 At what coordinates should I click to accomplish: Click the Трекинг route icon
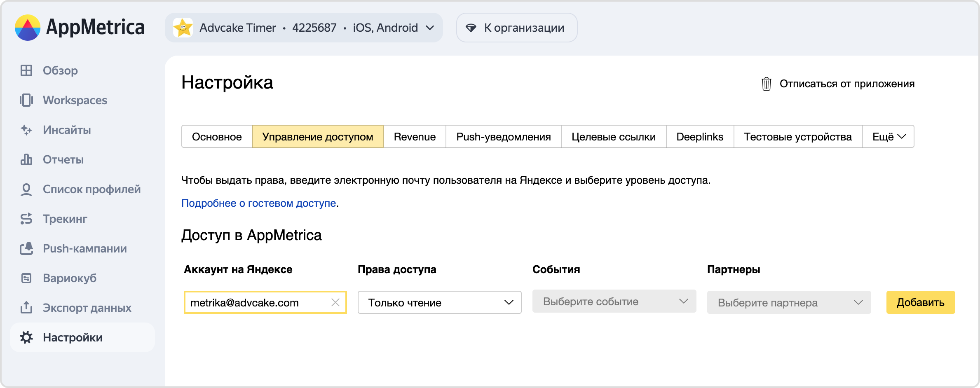pos(26,219)
